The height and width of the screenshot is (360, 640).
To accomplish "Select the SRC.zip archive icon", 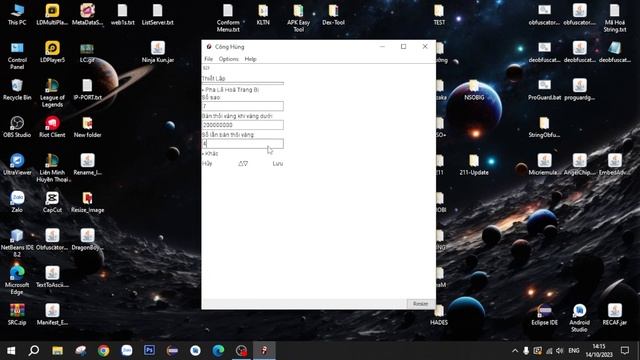I will point(17,315).
